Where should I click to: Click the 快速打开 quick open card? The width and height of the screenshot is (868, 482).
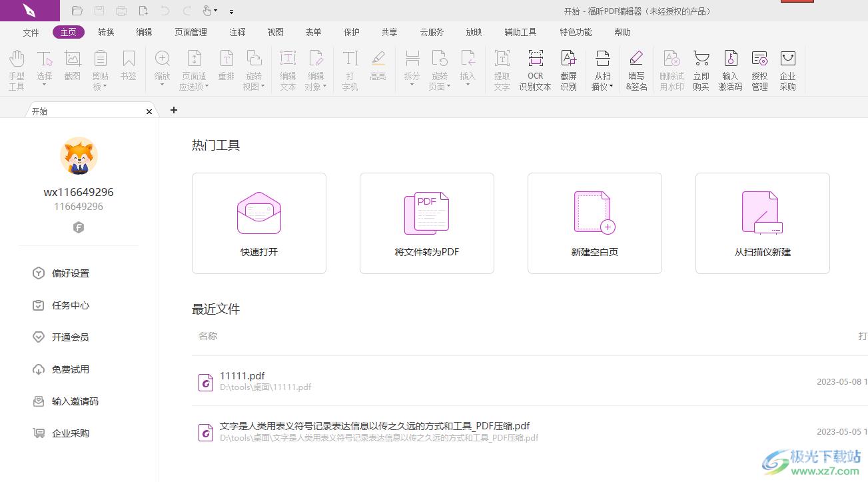pos(259,223)
